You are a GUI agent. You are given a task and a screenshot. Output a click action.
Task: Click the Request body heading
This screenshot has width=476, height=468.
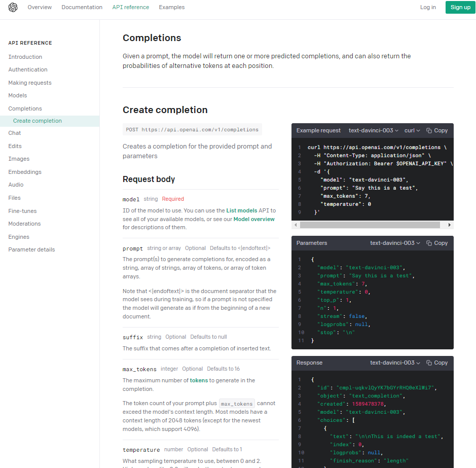click(x=149, y=179)
